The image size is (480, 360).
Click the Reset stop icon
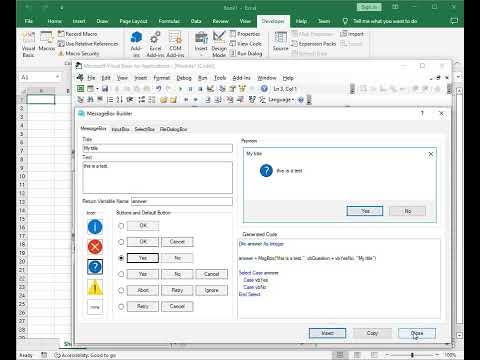click(x=200, y=89)
